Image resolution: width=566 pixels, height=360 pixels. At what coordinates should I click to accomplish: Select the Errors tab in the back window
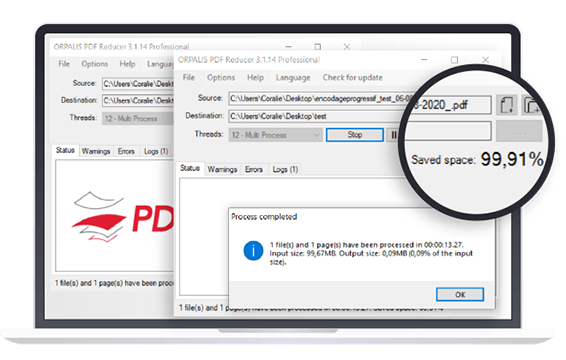click(126, 151)
